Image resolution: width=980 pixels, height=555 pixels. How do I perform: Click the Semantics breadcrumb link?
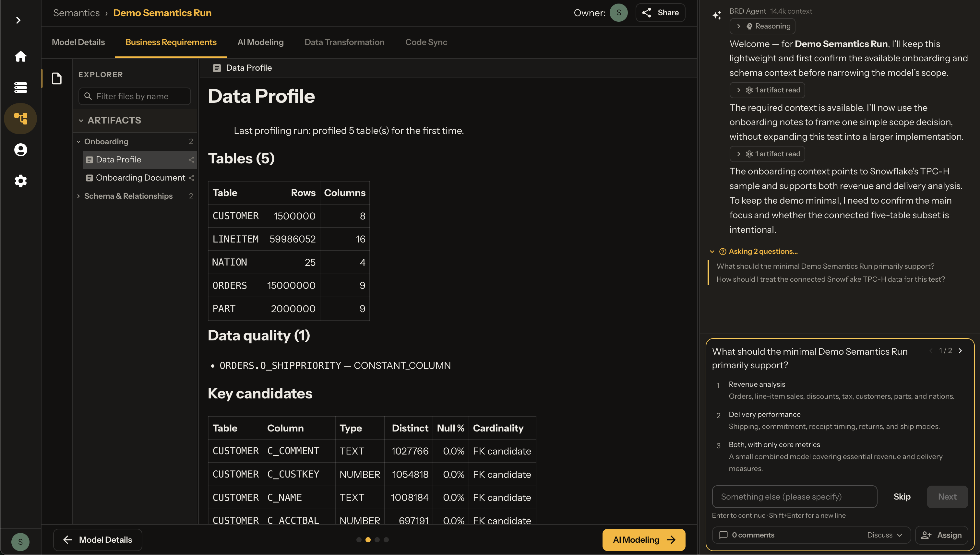tap(76, 13)
